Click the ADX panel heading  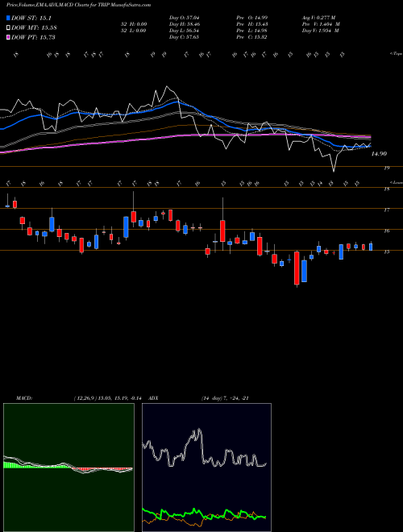[154, 398]
